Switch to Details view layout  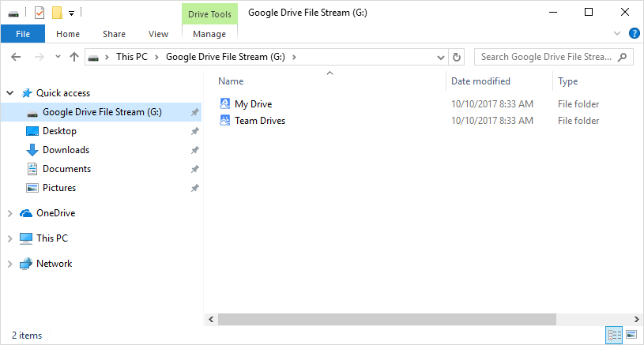coord(614,336)
